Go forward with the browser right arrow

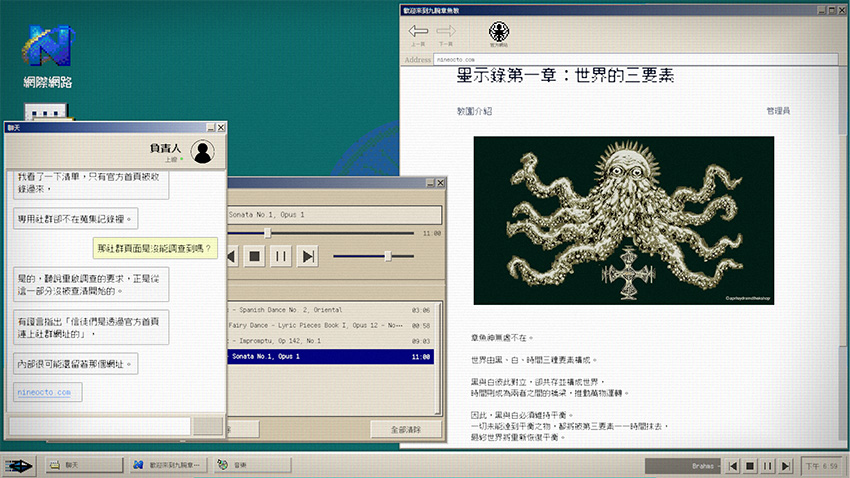click(x=446, y=35)
